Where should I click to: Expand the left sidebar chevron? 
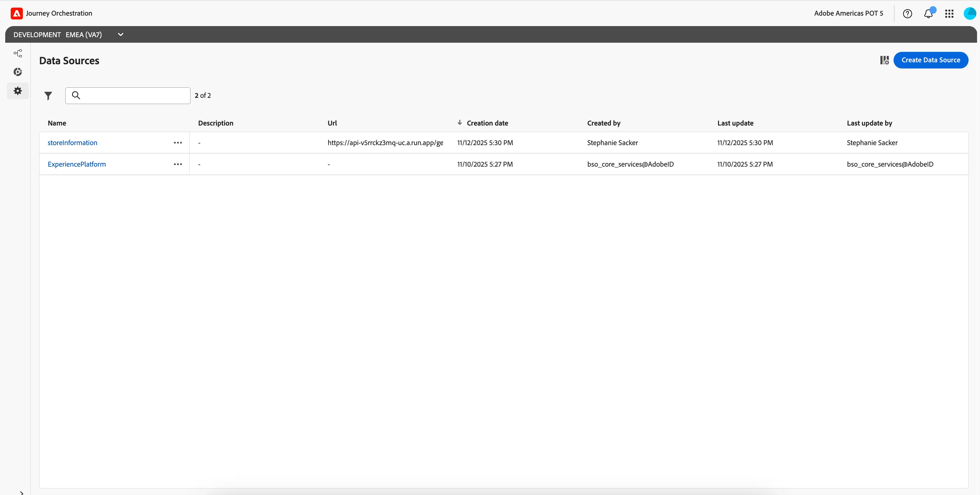click(22, 493)
